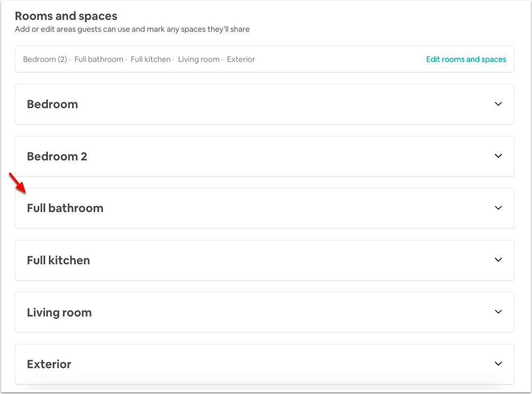532x394 pixels.
Task: Click the Rooms and spaces page heading
Action: click(66, 16)
